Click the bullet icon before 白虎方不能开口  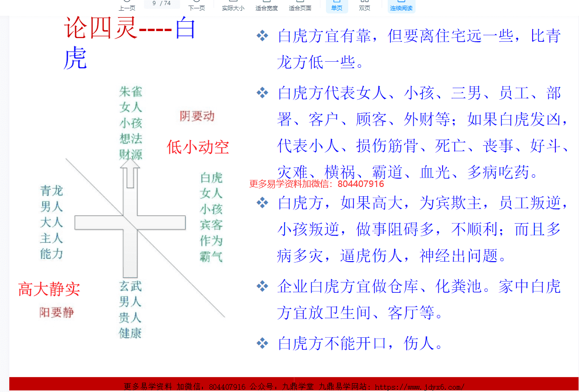pos(262,343)
